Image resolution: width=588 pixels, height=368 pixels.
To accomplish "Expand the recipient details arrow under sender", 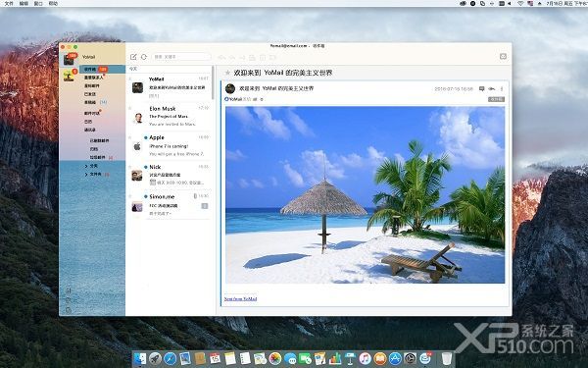I will [x=262, y=99].
